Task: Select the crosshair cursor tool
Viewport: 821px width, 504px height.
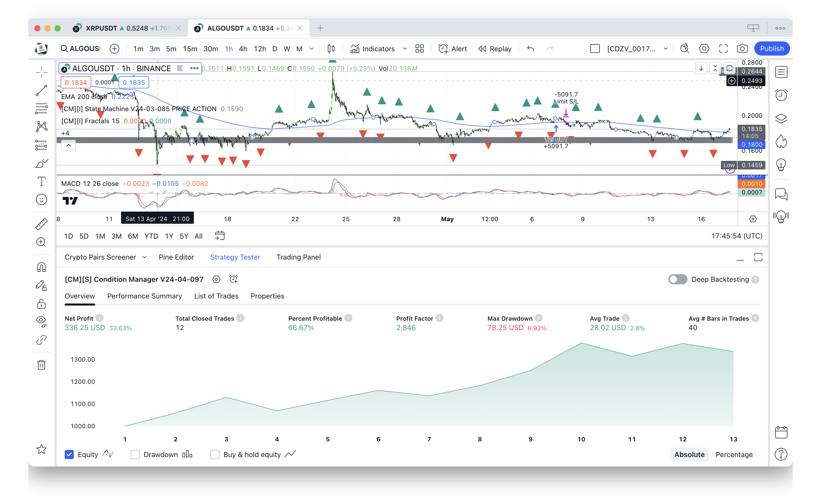Action: 41,72
